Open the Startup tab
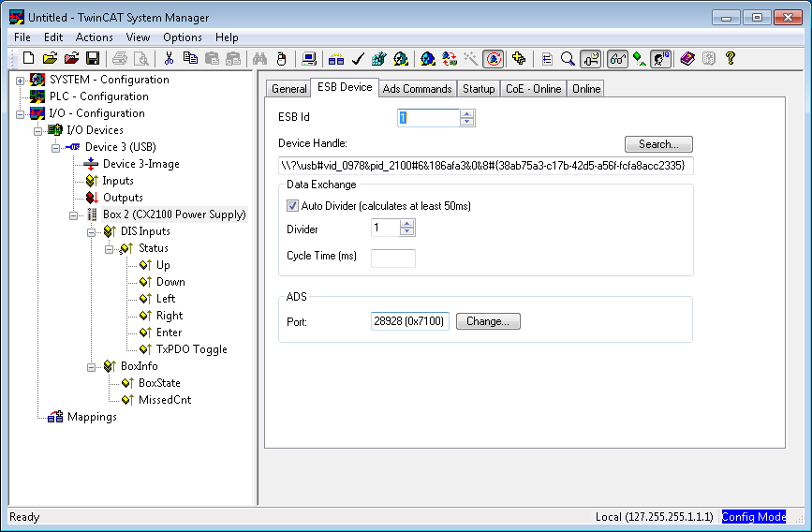 pyautogui.click(x=479, y=89)
